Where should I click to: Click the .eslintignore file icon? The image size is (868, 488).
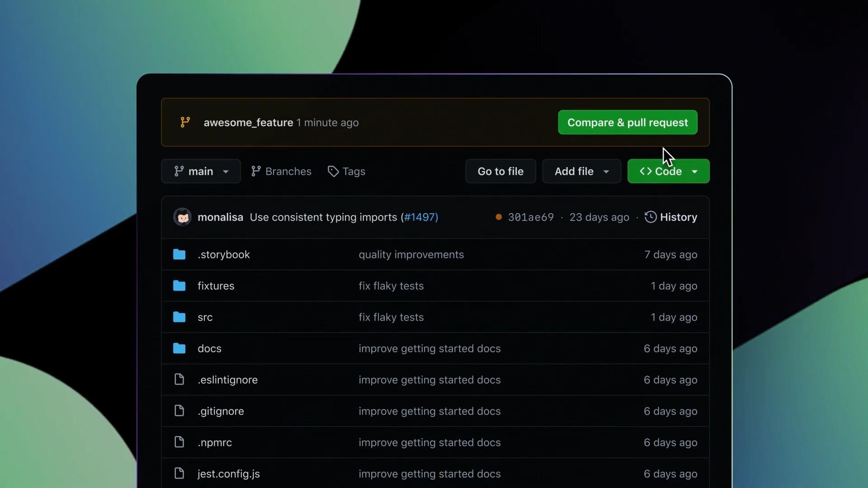coord(179,380)
